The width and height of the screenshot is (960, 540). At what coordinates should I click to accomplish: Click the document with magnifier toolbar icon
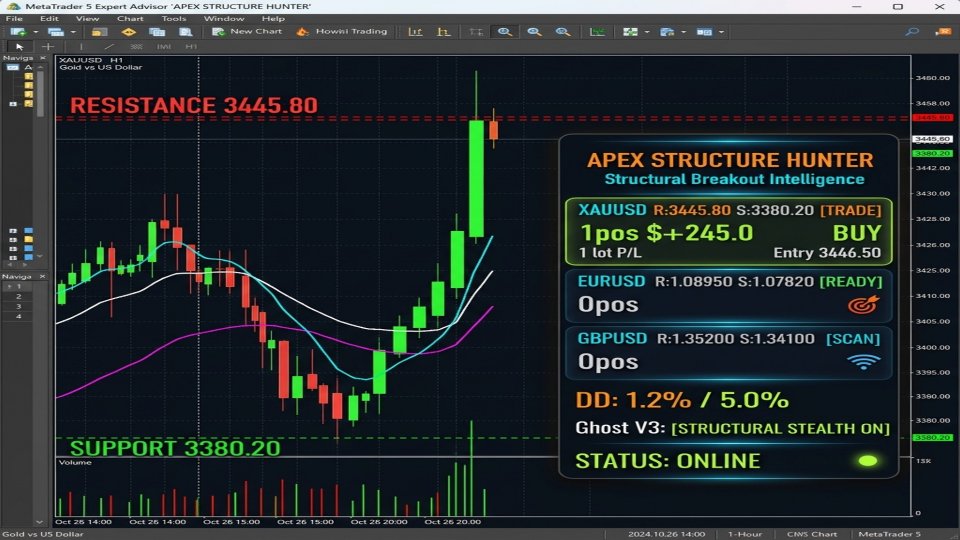tap(186, 32)
